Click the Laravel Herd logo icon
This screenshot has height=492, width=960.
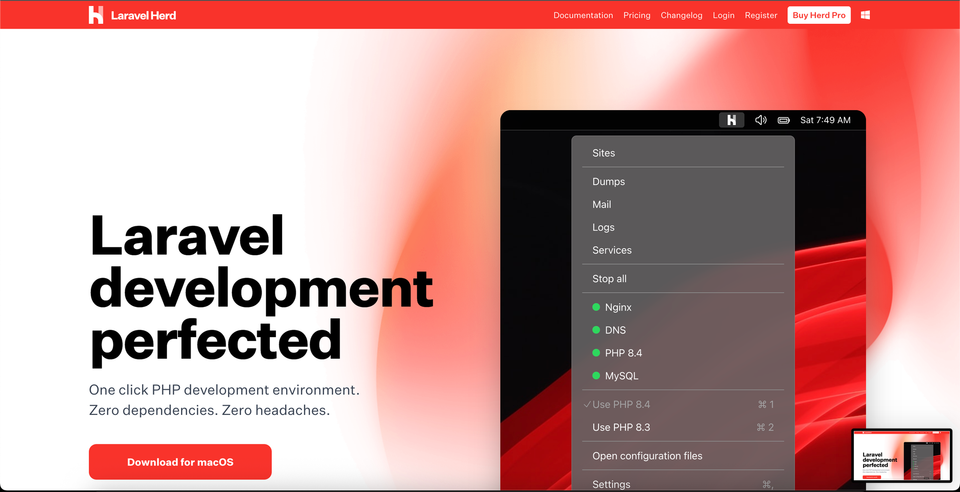coord(96,15)
